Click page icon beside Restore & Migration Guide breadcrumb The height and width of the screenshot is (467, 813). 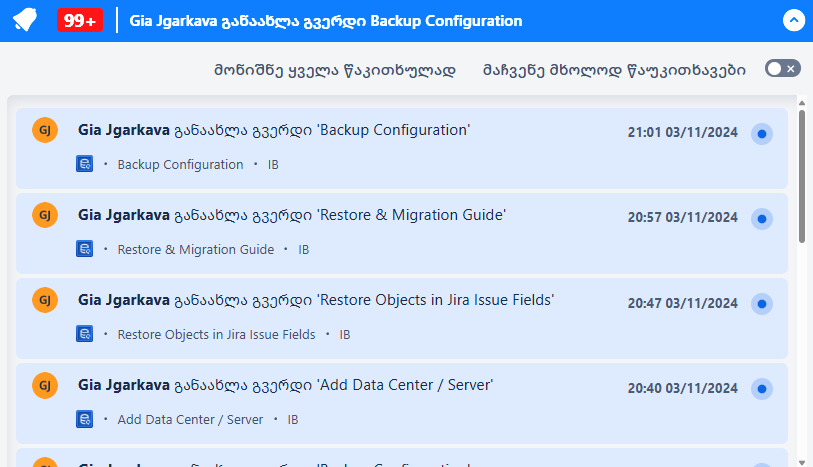tap(85, 249)
